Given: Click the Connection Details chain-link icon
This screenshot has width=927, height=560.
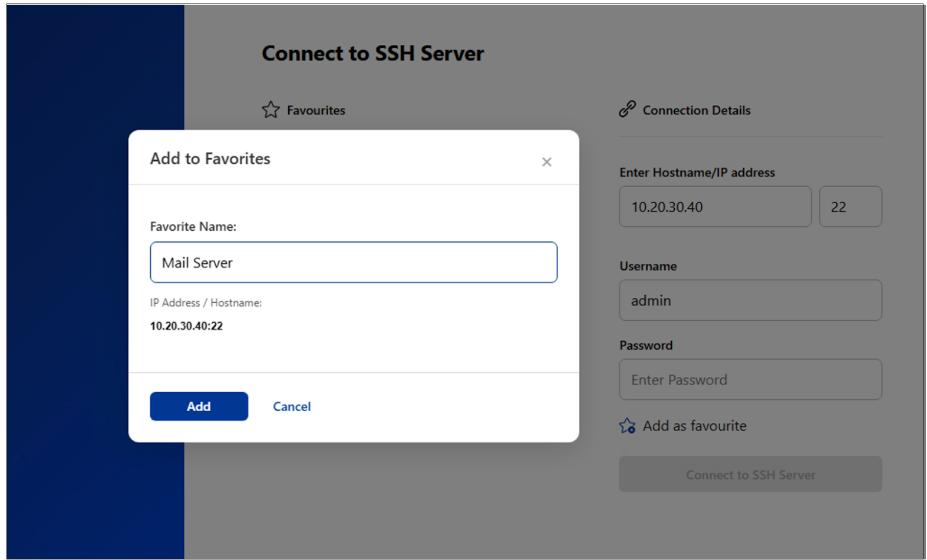Looking at the screenshot, I should coord(627,109).
